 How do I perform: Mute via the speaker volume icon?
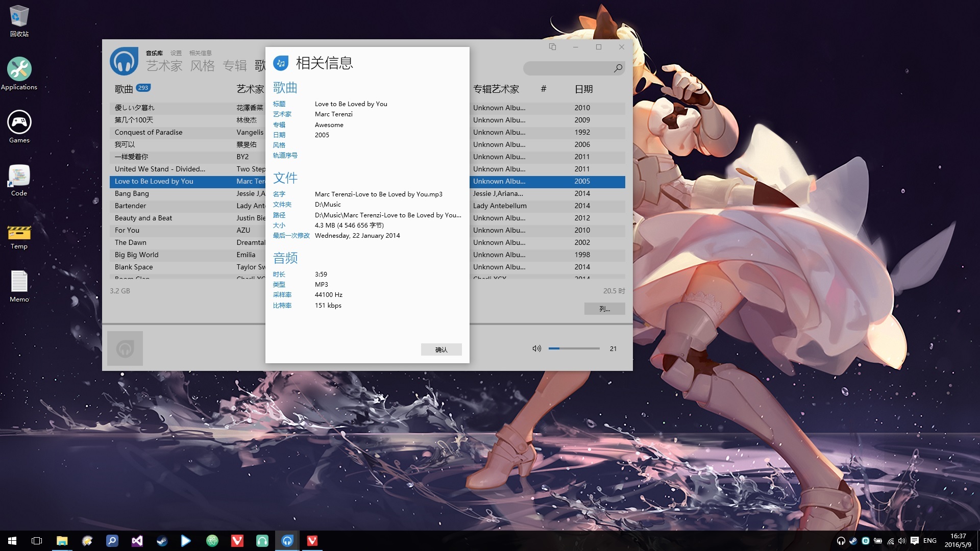click(x=536, y=348)
